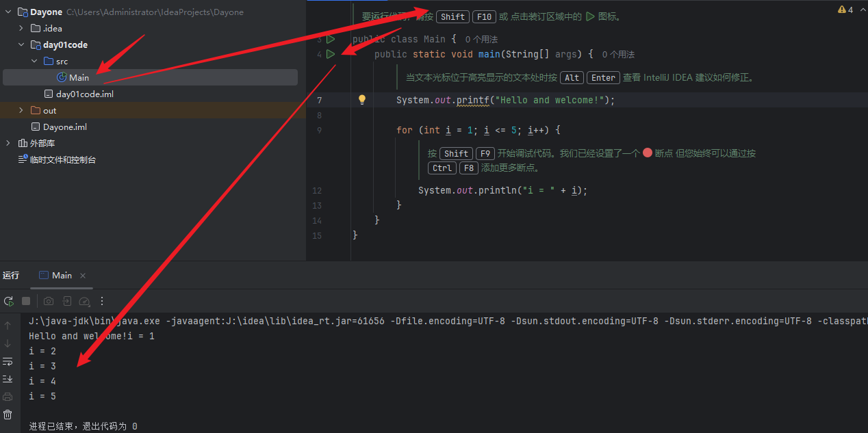868x433 pixels.
Task: Click the '0 个用法' hint after class Main
Action: coord(481,40)
